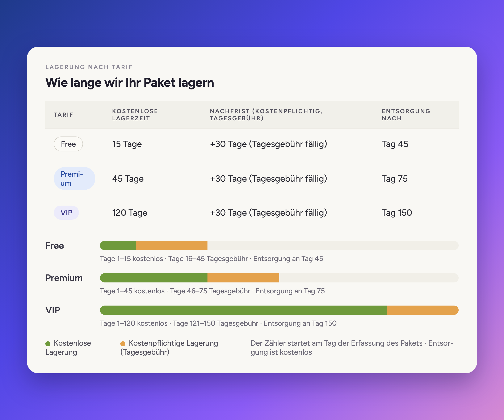The height and width of the screenshot is (420, 504).
Task: Click the Premium tariff badge in the table
Action: [74, 178]
